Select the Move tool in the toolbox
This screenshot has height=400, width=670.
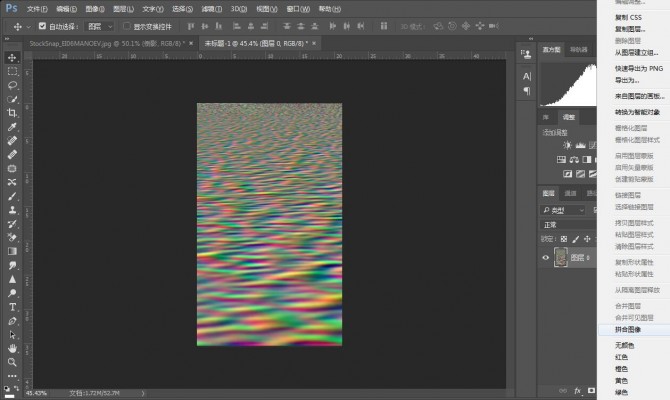click(x=12, y=58)
